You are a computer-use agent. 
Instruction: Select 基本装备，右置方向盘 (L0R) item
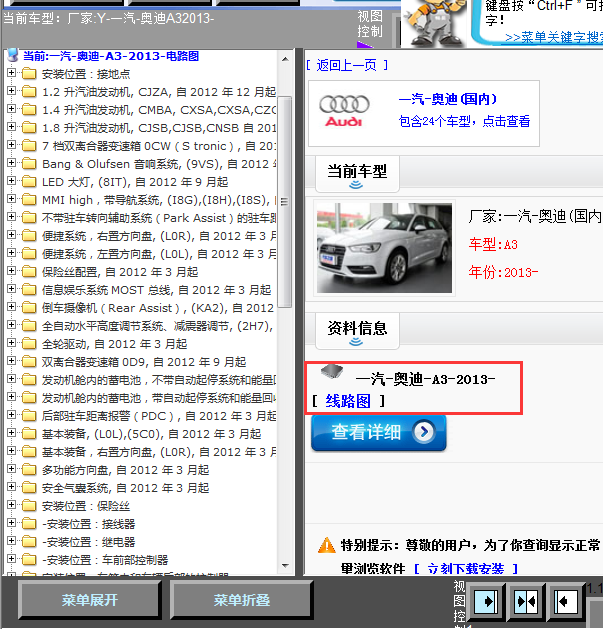159,452
